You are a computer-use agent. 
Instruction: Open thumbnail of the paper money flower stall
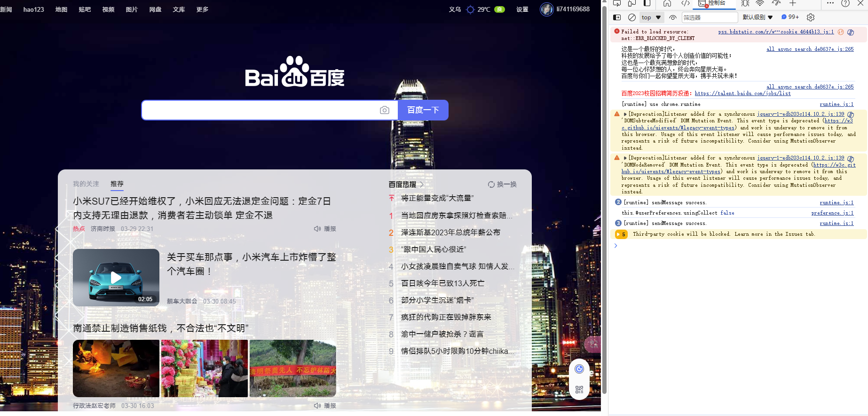205,368
